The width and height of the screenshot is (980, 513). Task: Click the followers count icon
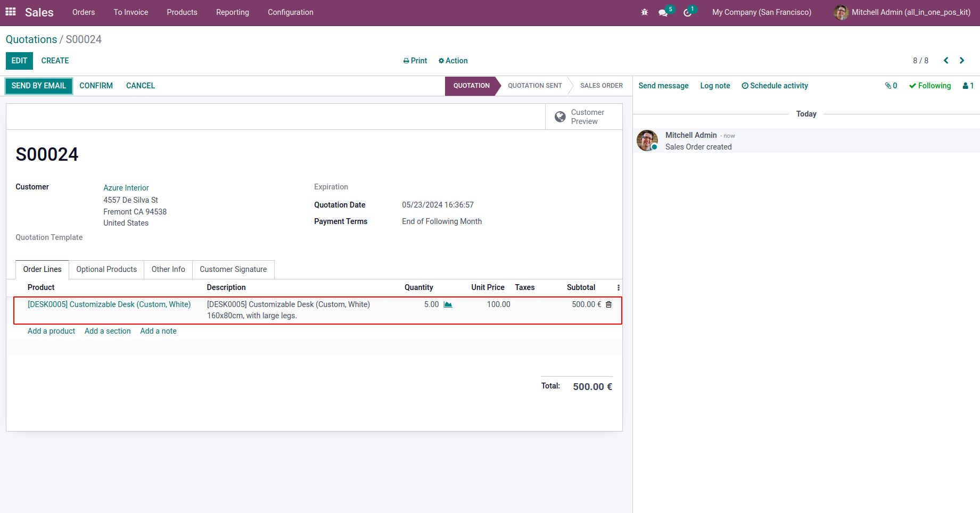[x=968, y=86]
